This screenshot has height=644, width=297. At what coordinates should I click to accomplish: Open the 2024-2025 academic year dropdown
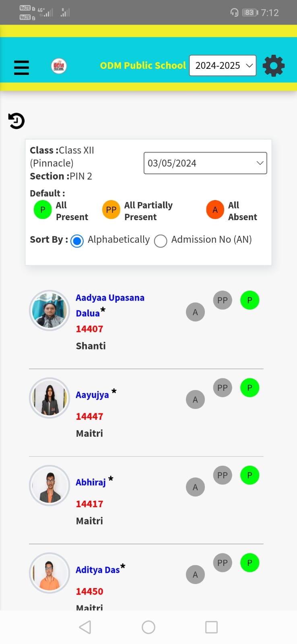coord(223,66)
